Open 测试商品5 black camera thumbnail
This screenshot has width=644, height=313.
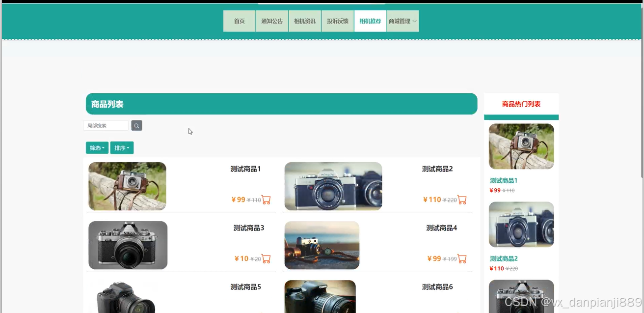[126, 296]
